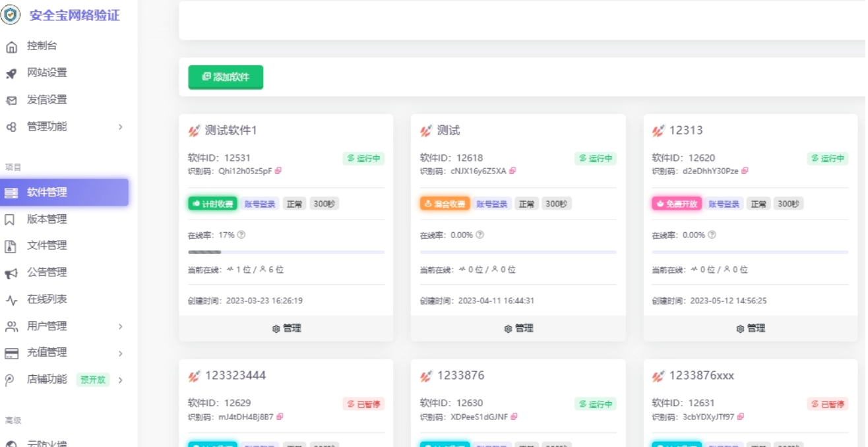Copy identifier code Qhi12h05z5pF
The image size is (868, 447).
pyautogui.click(x=278, y=171)
